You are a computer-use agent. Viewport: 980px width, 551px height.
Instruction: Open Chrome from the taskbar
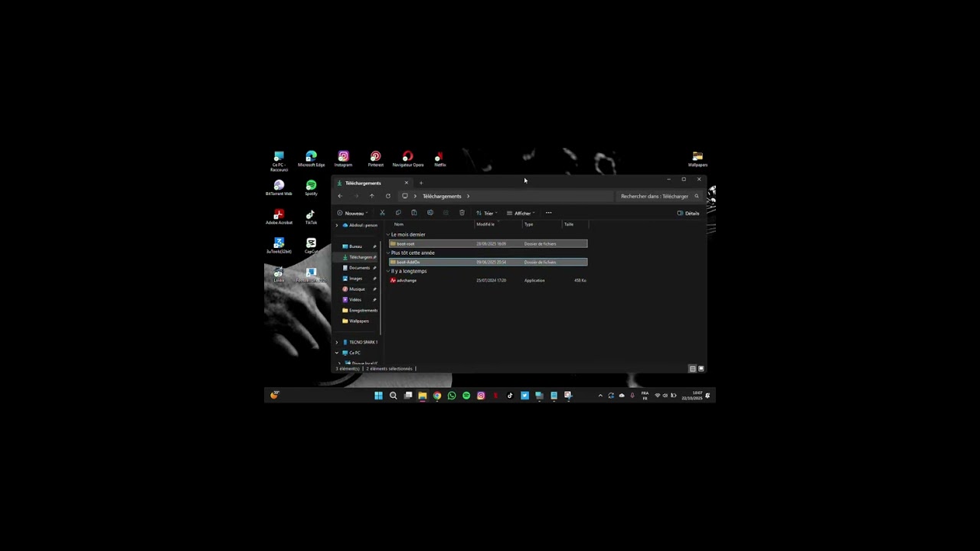436,396
